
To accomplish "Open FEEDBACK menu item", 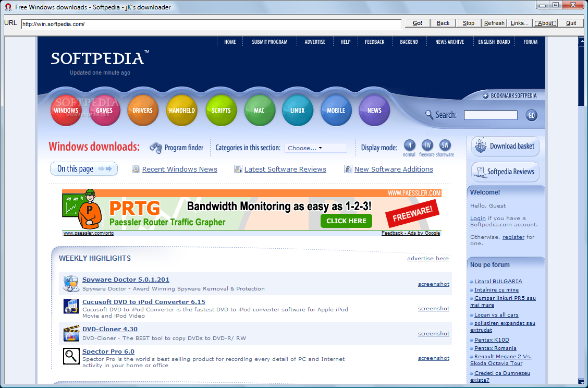I will pyautogui.click(x=375, y=42).
